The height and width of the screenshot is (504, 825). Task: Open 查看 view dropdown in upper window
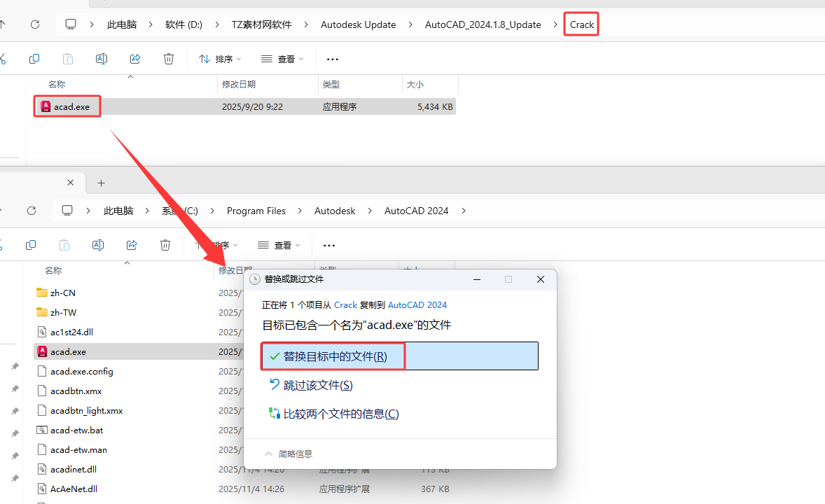pyautogui.click(x=282, y=59)
